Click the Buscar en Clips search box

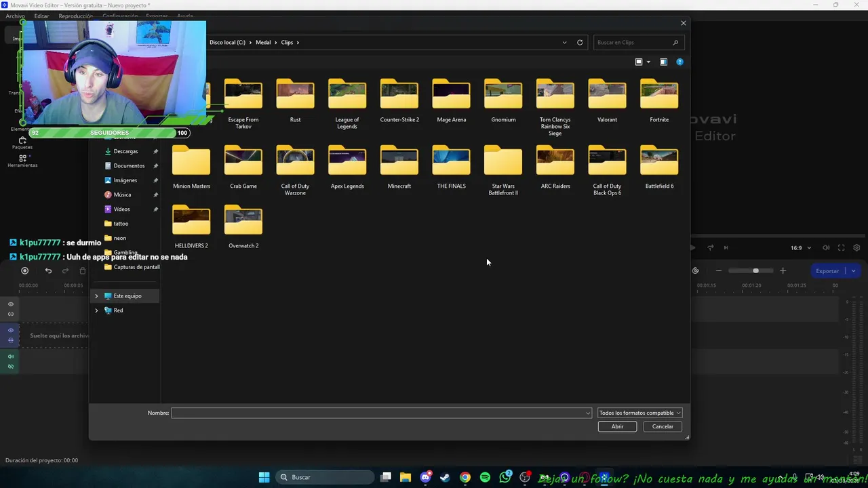click(x=638, y=42)
